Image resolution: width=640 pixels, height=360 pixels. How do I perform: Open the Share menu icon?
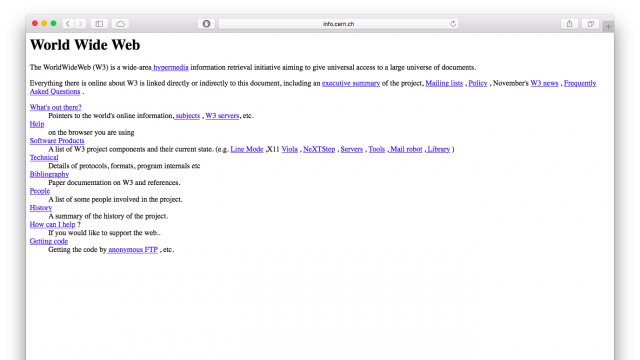[569, 24]
